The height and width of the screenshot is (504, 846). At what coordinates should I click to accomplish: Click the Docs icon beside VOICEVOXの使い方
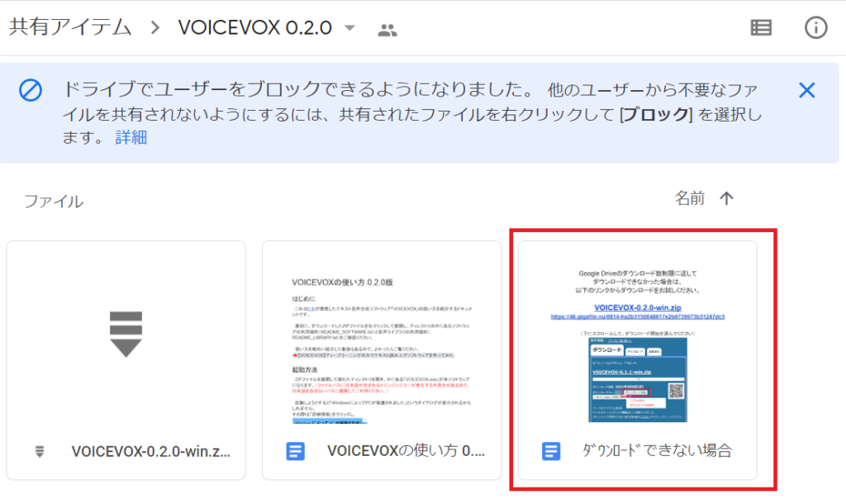295,451
